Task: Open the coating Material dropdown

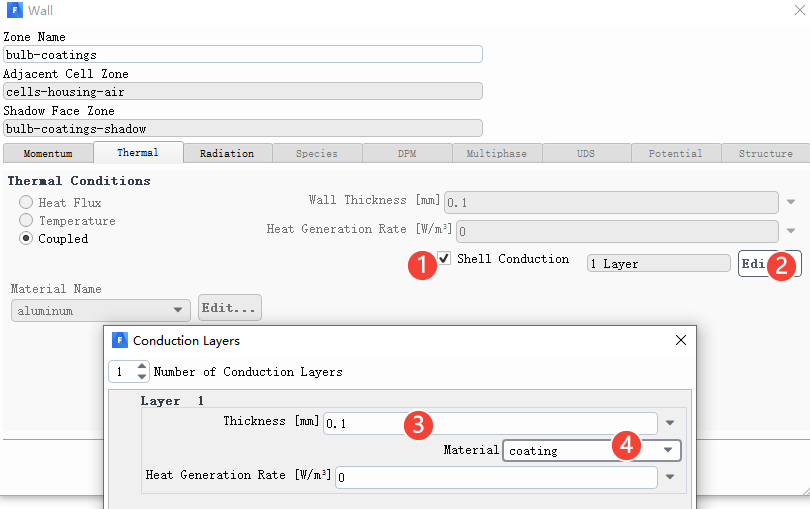Action: [x=592, y=451]
